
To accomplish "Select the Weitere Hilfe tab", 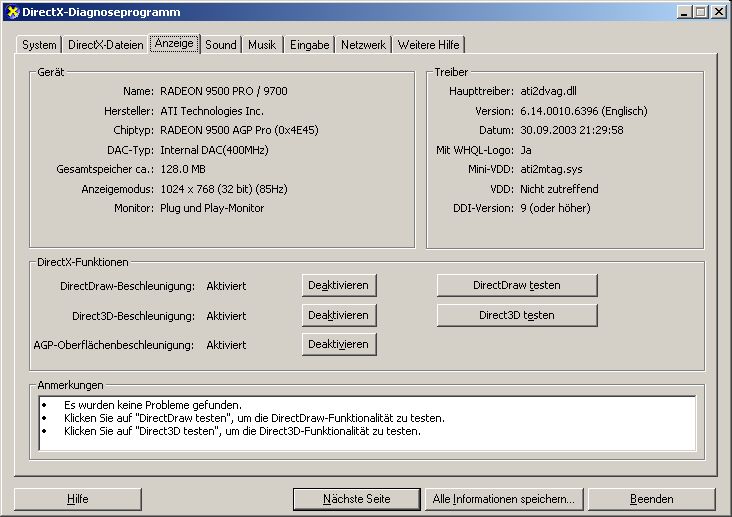I will pyautogui.click(x=429, y=45).
